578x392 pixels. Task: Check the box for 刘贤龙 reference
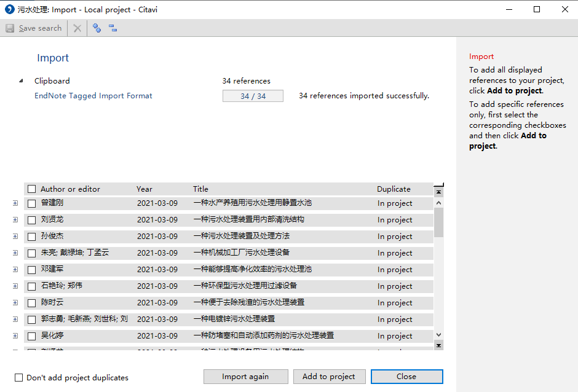[32, 220]
